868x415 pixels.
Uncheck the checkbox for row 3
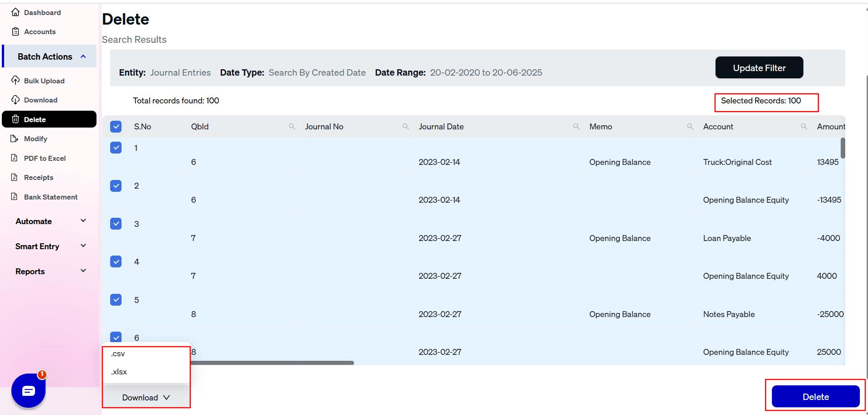(116, 224)
